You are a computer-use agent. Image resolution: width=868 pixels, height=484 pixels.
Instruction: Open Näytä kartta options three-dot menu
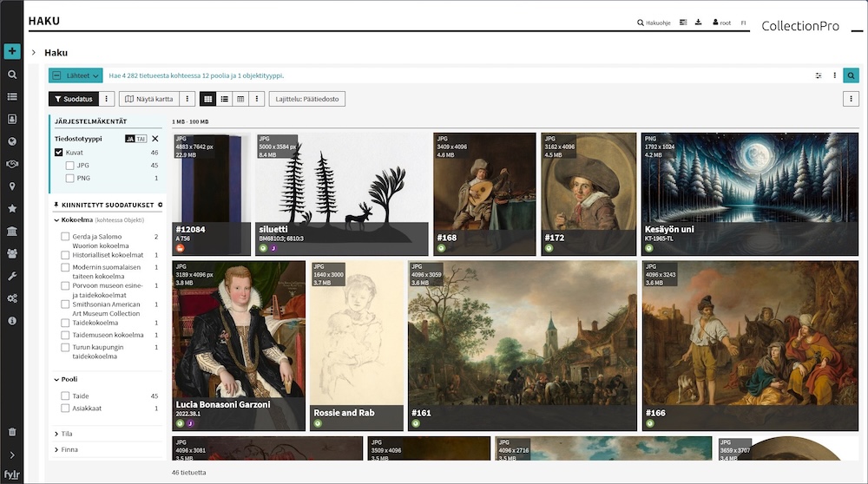coord(187,99)
